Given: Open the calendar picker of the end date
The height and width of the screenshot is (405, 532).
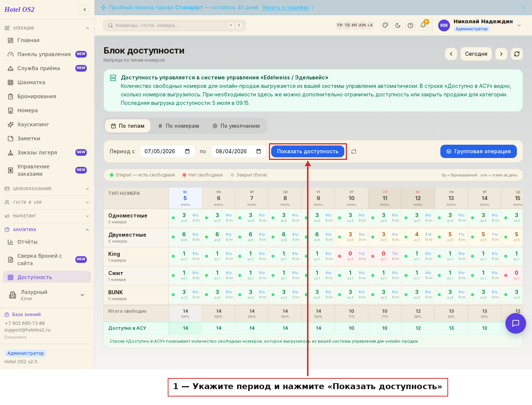Looking at the screenshot, I should click(x=259, y=151).
